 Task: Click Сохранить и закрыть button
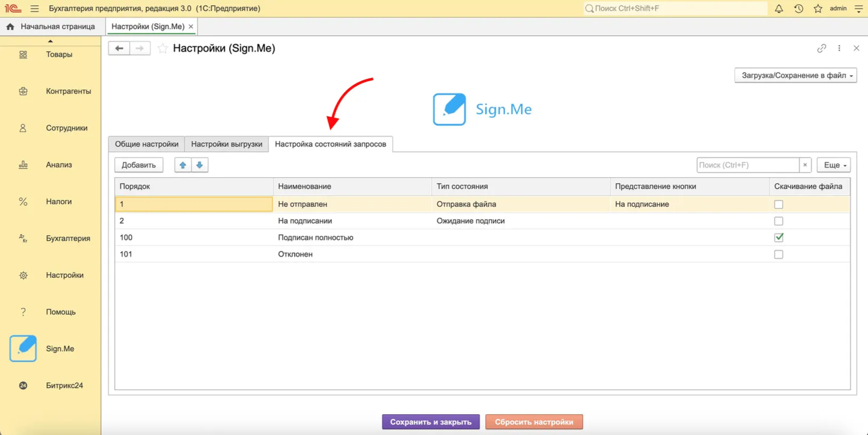coord(431,422)
